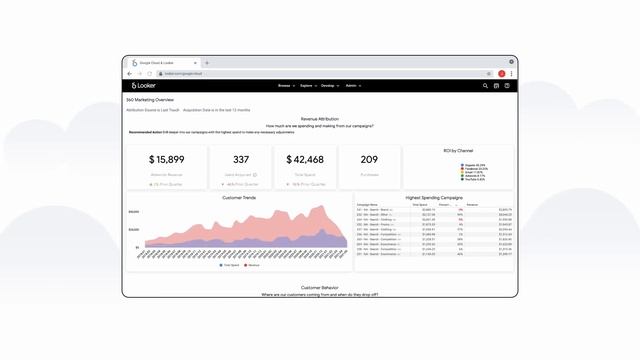640x360 pixels.
Task: Click the YouTube legend entry in ROI chart
Action: click(x=473, y=179)
